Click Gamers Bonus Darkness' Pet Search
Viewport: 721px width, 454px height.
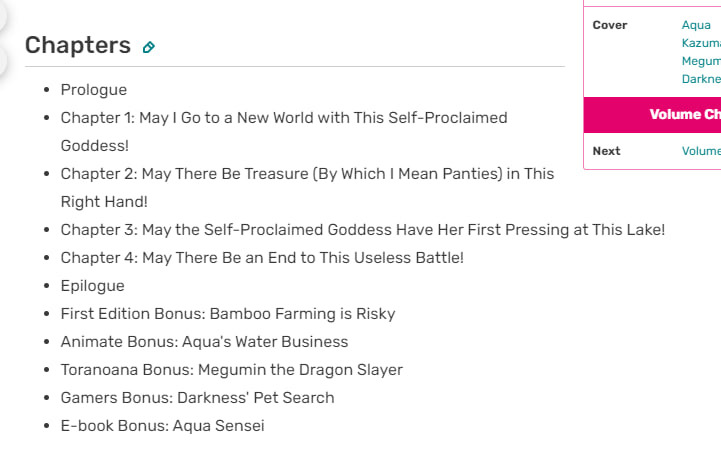coord(197,398)
